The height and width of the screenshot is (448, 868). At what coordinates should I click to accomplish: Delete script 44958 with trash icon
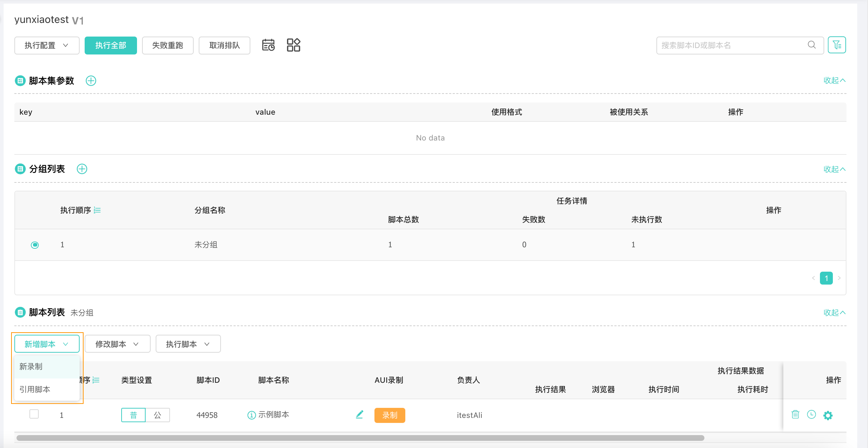795,415
